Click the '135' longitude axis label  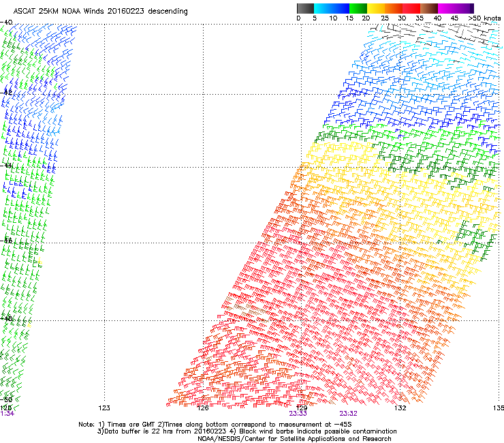tap(499, 408)
